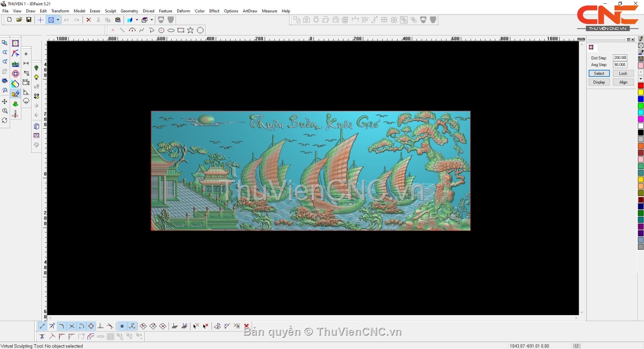Image resolution: width=644 pixels, height=349 pixels.
Task: Click the vertical scrollbar down arrow
Action: 582,312
